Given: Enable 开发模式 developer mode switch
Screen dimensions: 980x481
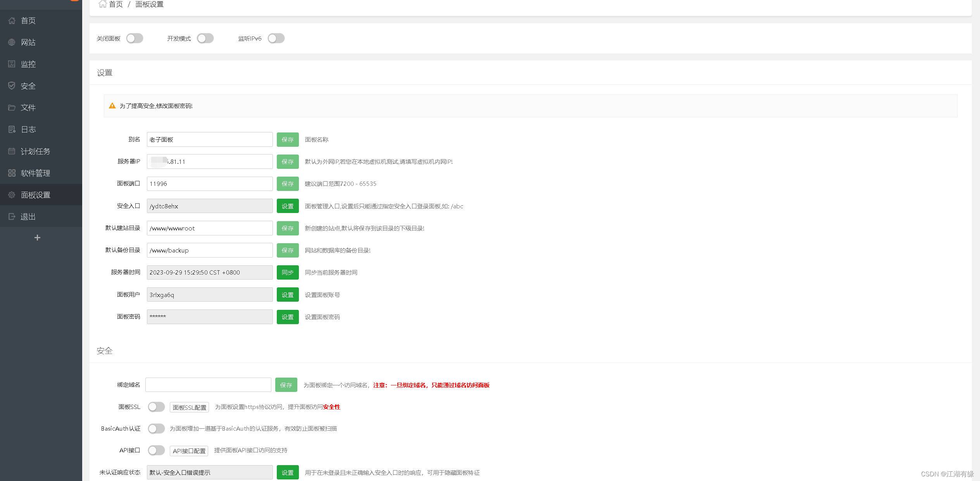Looking at the screenshot, I should point(205,38).
